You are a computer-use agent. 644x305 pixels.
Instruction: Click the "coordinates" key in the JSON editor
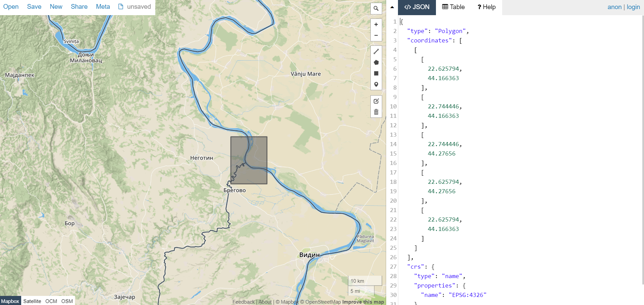tap(430, 40)
